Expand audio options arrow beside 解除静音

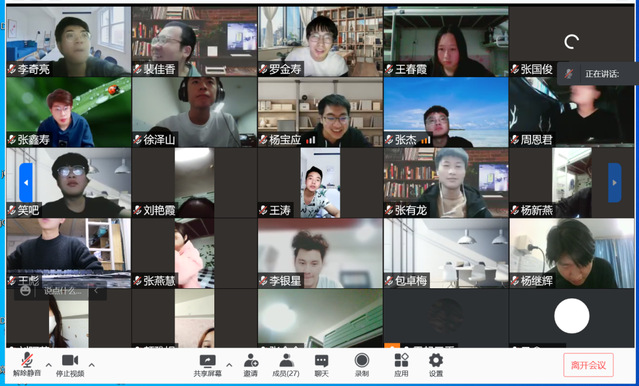tap(48, 364)
